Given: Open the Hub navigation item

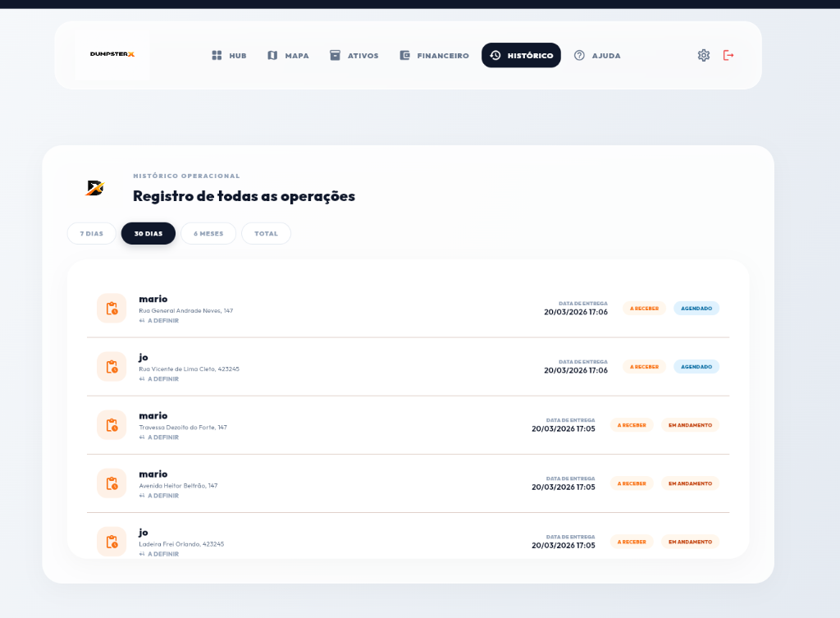Looking at the screenshot, I should tap(229, 56).
